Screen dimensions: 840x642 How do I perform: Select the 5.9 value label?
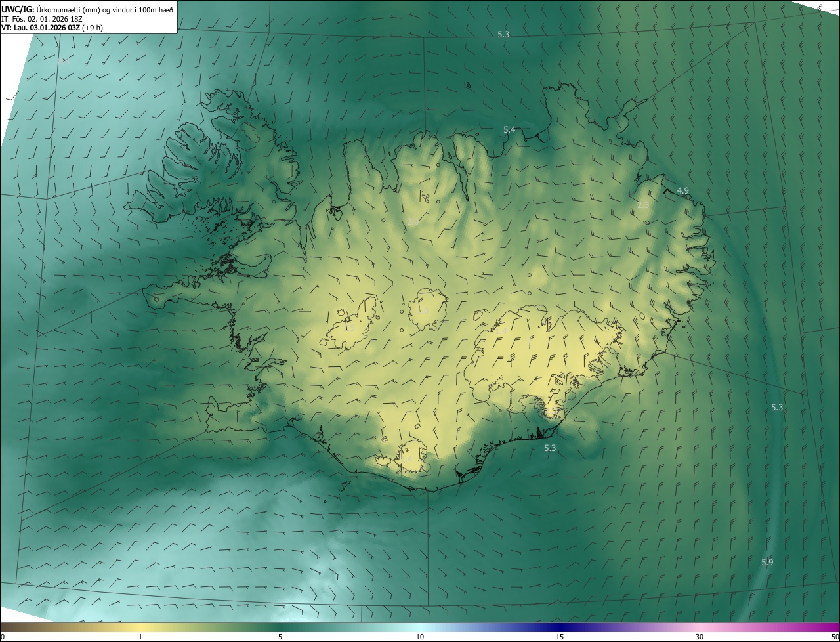click(767, 562)
